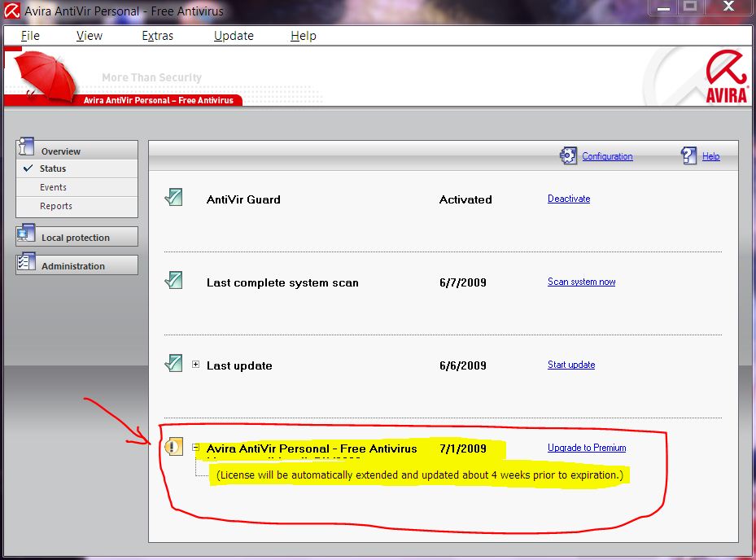756x560 pixels.
Task: Click the Local protection monitor icon
Action: pyautogui.click(x=25, y=233)
